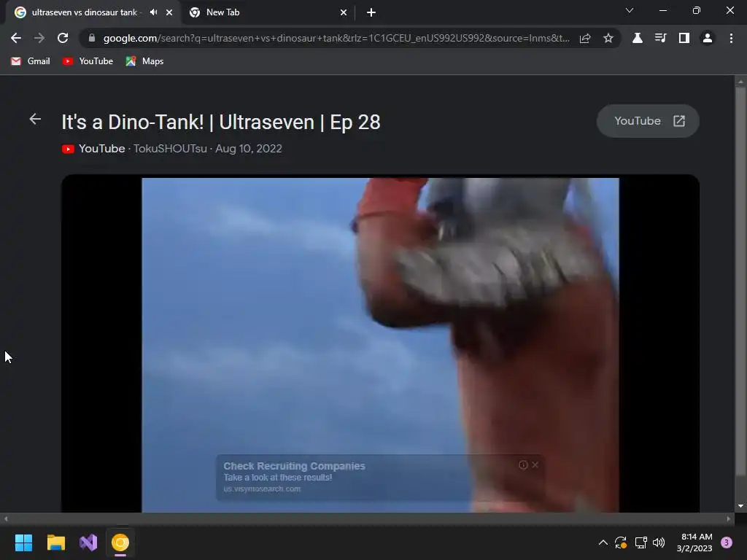747x560 pixels.
Task: Open Chrome Labs flask icon
Action: (x=638, y=38)
